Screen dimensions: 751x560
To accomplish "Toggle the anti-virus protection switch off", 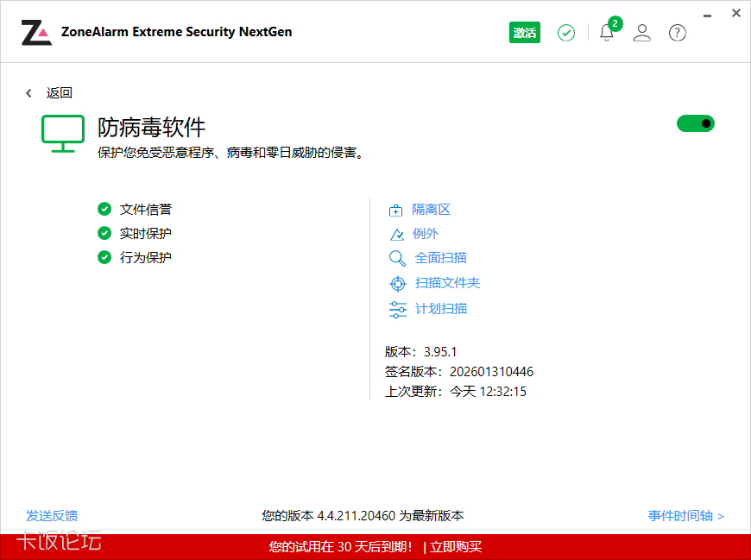I will (x=696, y=123).
